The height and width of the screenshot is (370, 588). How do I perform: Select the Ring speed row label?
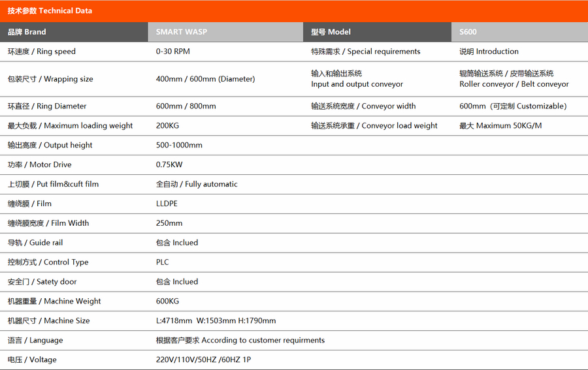coord(42,52)
